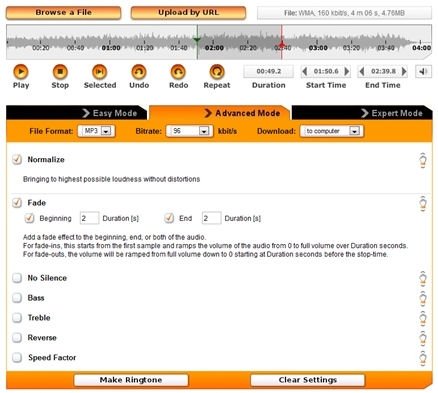Show the Normalize help lightbulb
438x393 pixels.
click(x=423, y=160)
